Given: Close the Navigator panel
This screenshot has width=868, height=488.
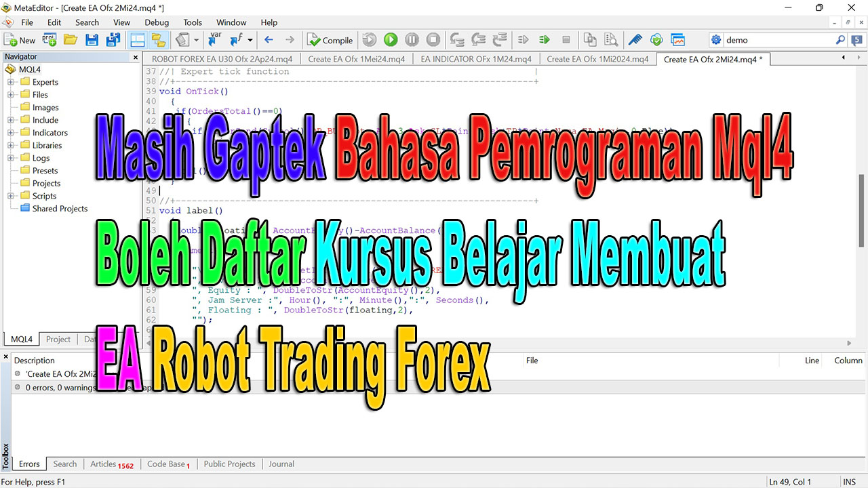Looking at the screenshot, I should [135, 57].
